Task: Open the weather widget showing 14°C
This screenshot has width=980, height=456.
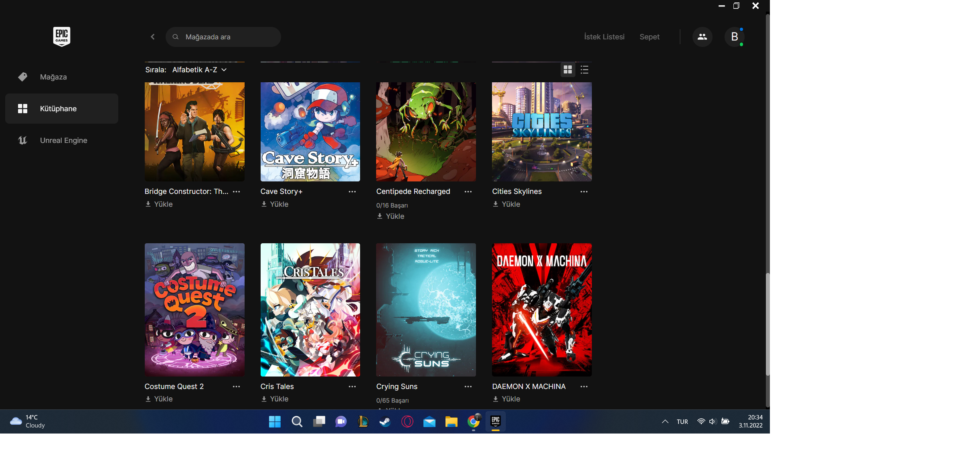Action: pyautogui.click(x=28, y=422)
